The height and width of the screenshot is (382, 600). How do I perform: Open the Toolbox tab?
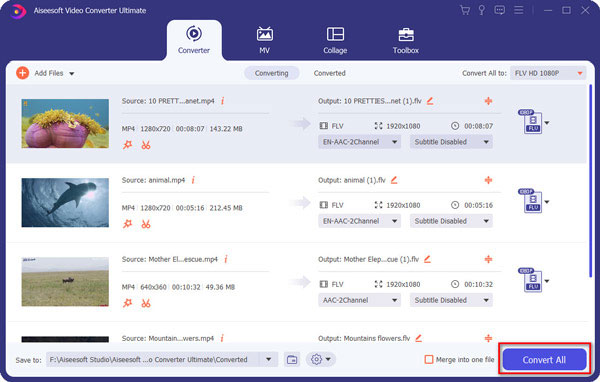point(406,40)
